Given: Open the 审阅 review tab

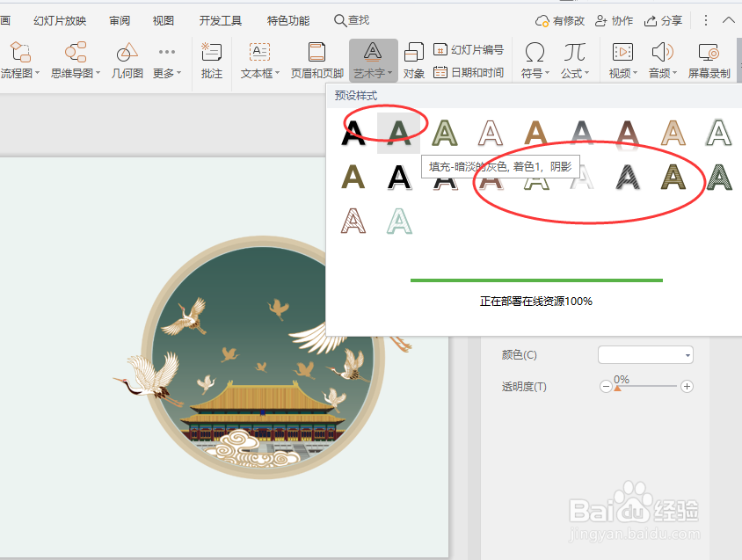Looking at the screenshot, I should (120, 21).
